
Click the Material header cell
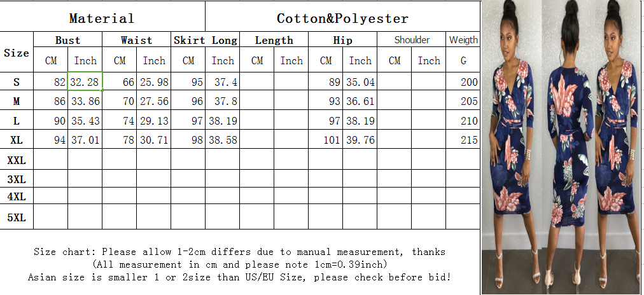click(x=102, y=18)
